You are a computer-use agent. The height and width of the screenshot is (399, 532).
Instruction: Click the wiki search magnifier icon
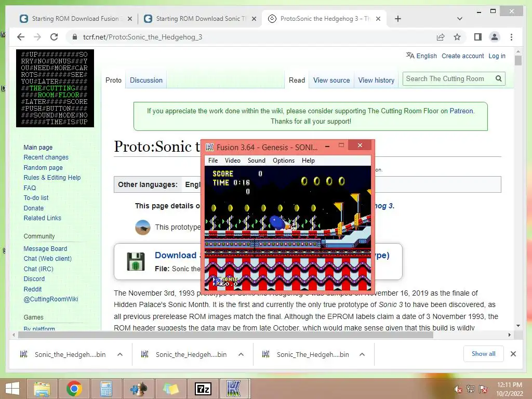coord(498,79)
